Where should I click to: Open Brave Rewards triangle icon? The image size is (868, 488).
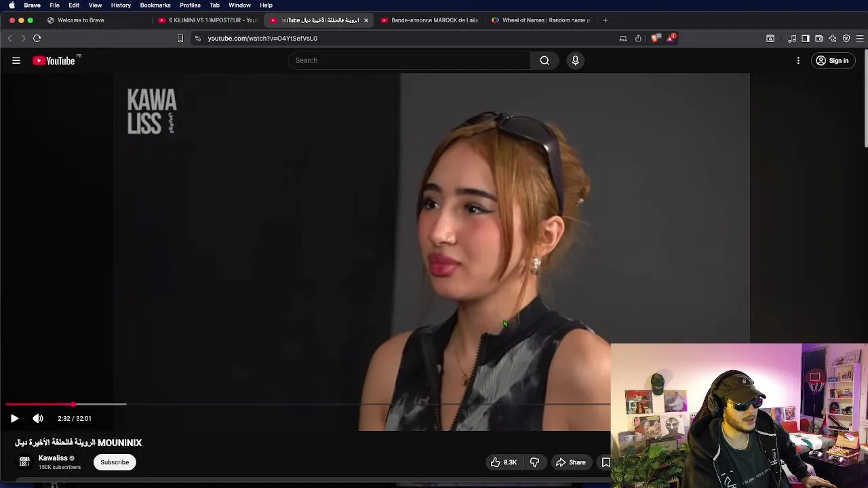[x=671, y=39]
